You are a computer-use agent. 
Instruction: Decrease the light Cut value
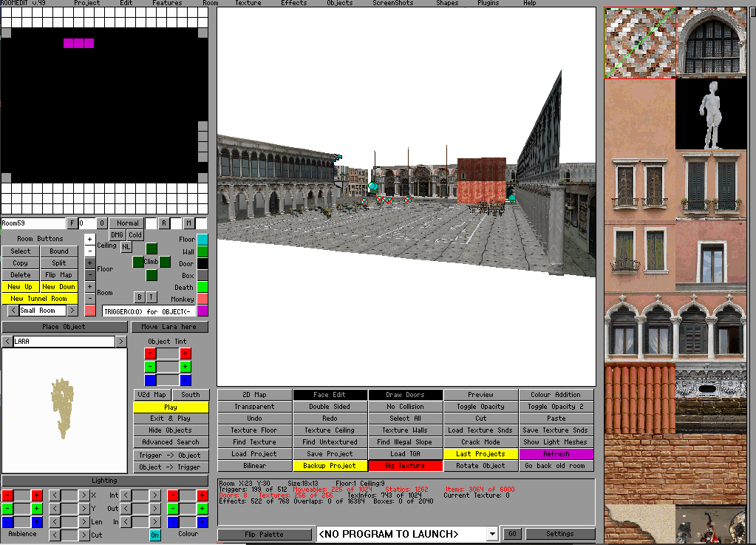pyautogui.click(x=55, y=535)
